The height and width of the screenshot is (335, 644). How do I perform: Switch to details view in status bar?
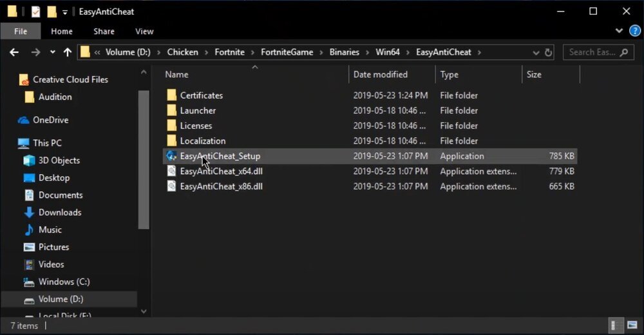(x=616, y=326)
